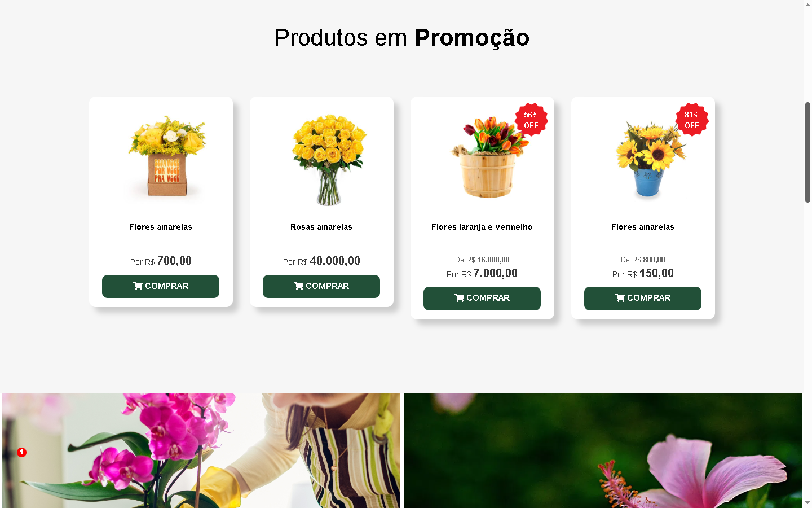
Task: Buy the Flores laranja e vermelho product
Action: coord(482,299)
